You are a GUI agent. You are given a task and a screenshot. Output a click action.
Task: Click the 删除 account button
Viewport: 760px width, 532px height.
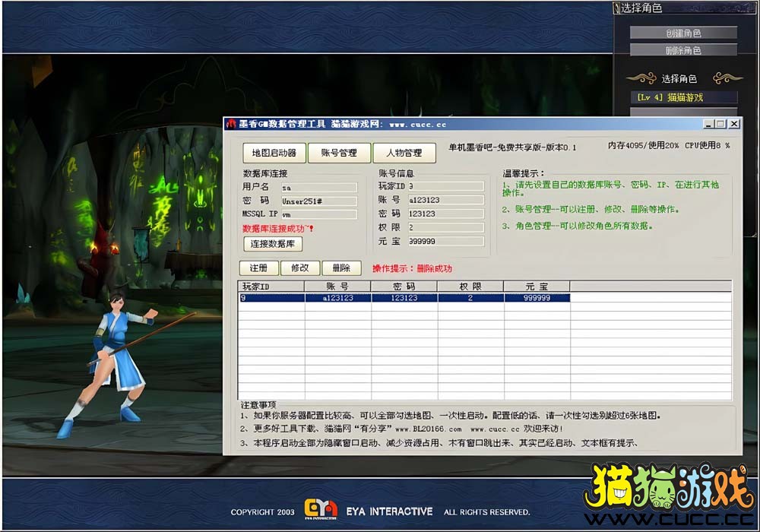pos(341,268)
